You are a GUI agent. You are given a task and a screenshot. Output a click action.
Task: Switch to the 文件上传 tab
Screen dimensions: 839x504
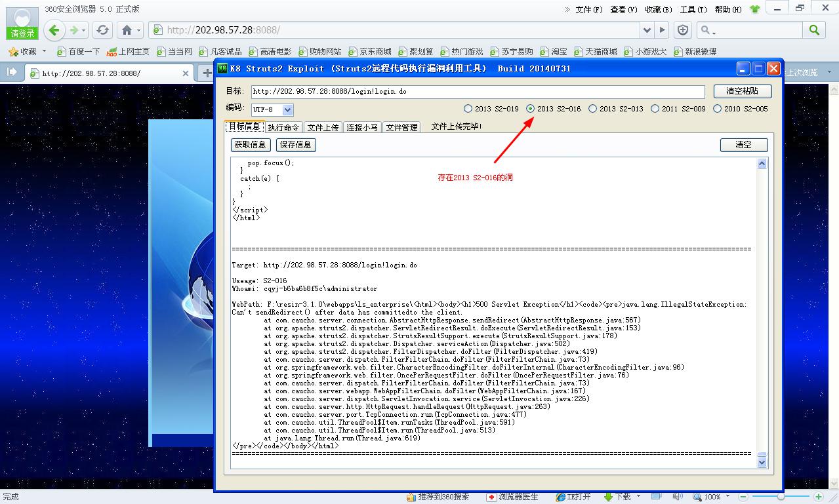click(323, 127)
